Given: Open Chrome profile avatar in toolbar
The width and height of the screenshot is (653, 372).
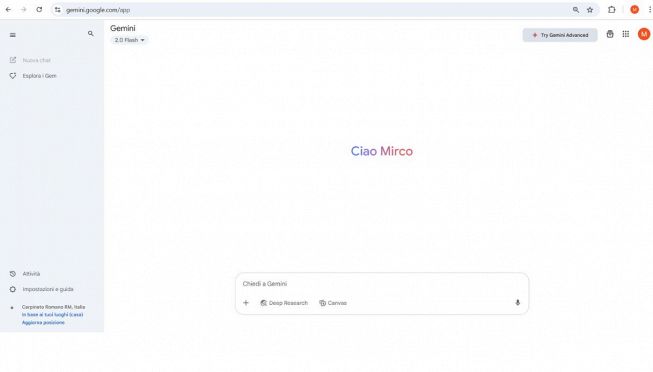Looking at the screenshot, I should tap(634, 10).
